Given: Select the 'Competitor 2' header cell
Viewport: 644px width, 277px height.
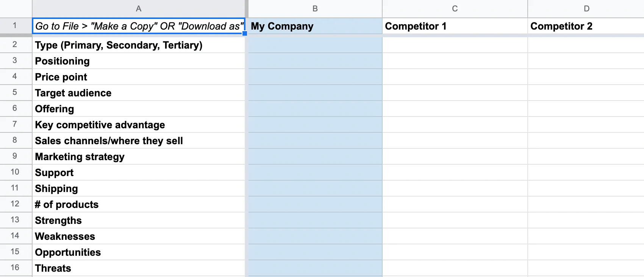Looking at the screenshot, I should (586, 26).
